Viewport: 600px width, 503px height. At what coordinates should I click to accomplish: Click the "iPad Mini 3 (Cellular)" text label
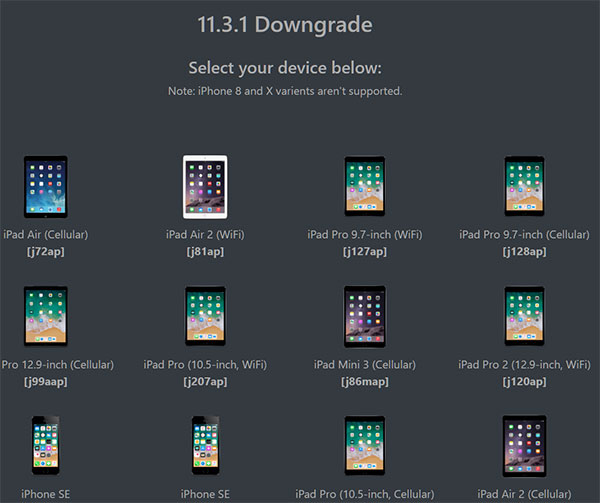(364, 365)
